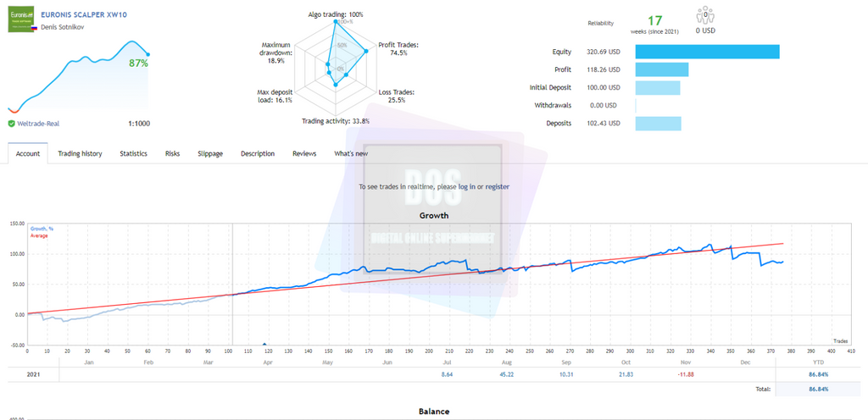This screenshot has height=420, width=868.
Task: Click the November -11.88 monthly value
Action: coord(683,374)
